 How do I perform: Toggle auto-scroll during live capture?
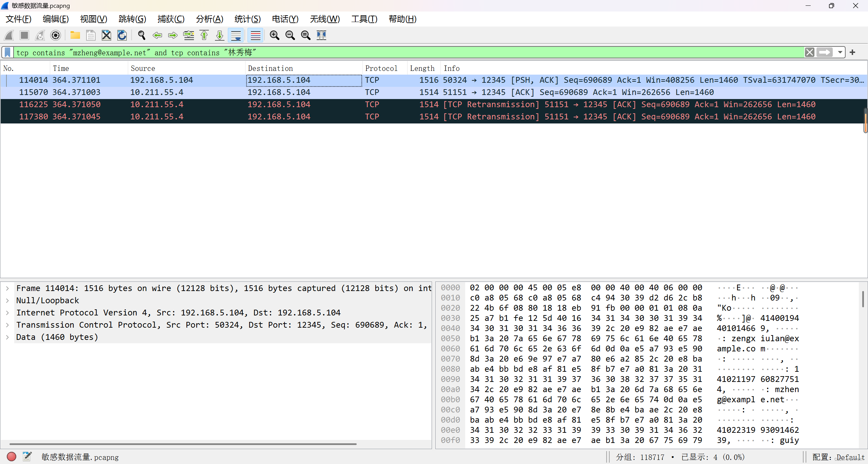[x=236, y=35]
